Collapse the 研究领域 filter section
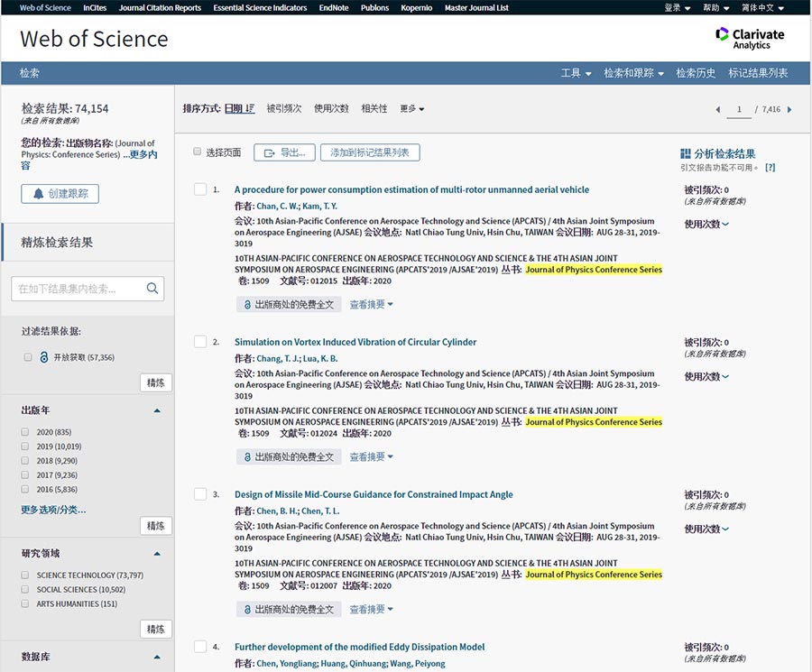The height and width of the screenshot is (672, 812). tap(157, 554)
